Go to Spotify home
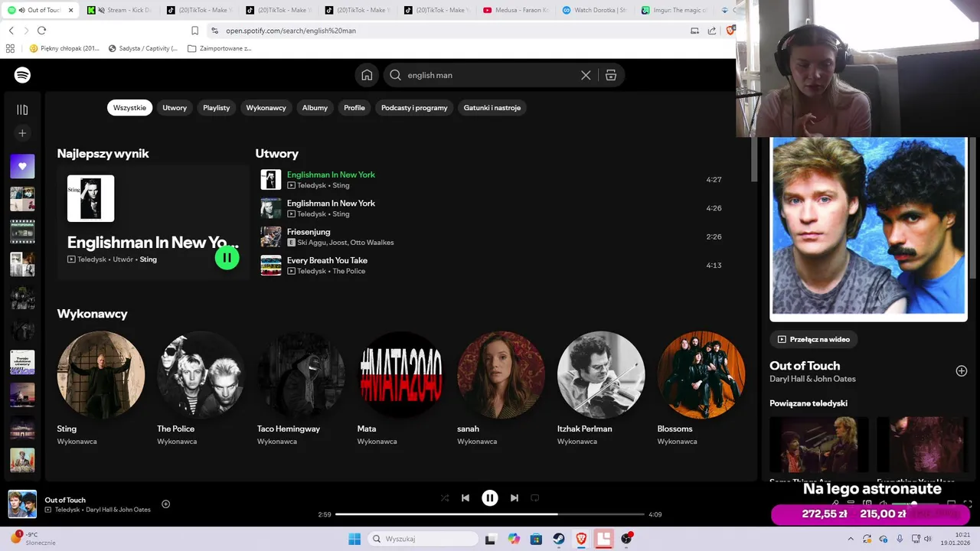 click(367, 75)
